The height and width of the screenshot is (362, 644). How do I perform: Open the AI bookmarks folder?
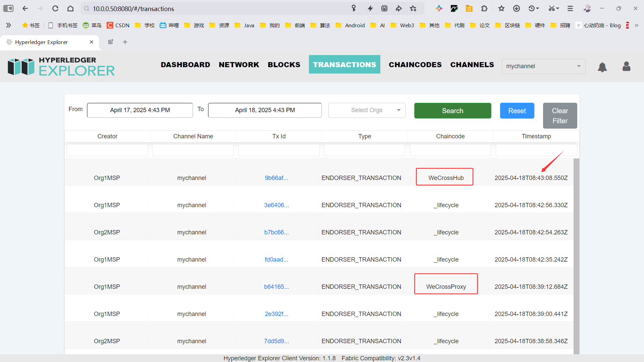(x=378, y=25)
